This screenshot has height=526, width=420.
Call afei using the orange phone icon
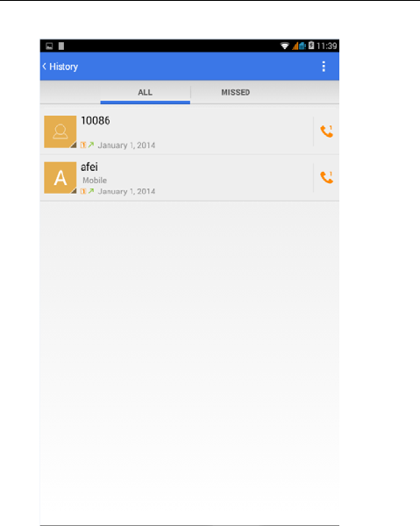pos(326,177)
